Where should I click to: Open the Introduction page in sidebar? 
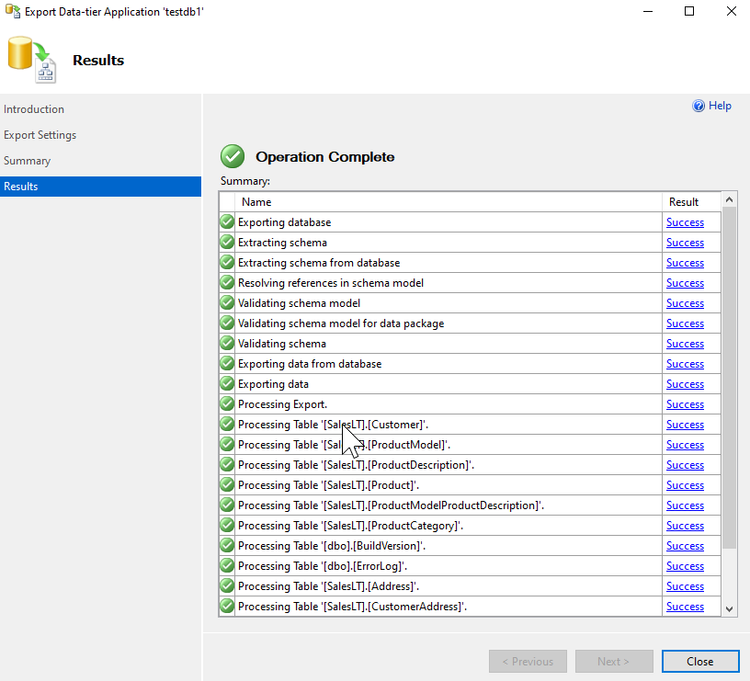[x=34, y=109]
